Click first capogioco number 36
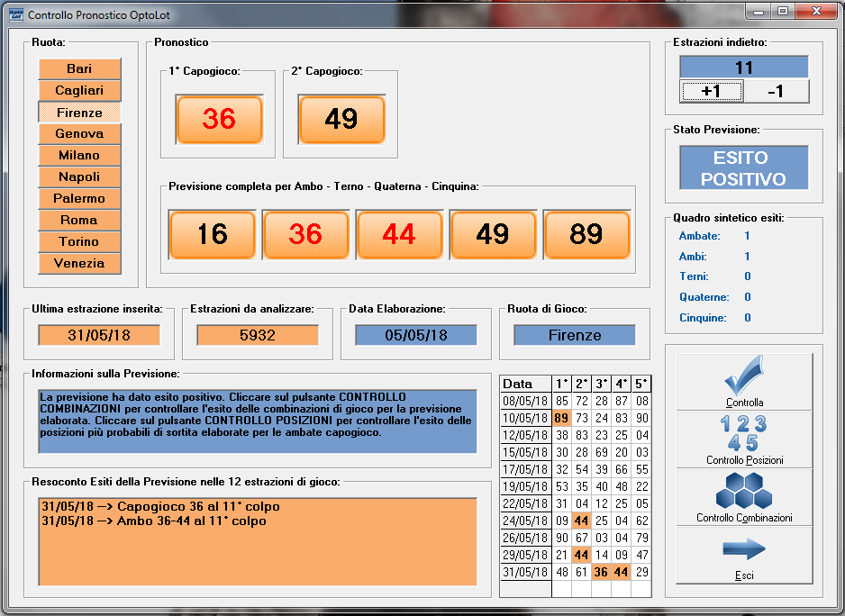The width and height of the screenshot is (845, 616). coord(219,119)
